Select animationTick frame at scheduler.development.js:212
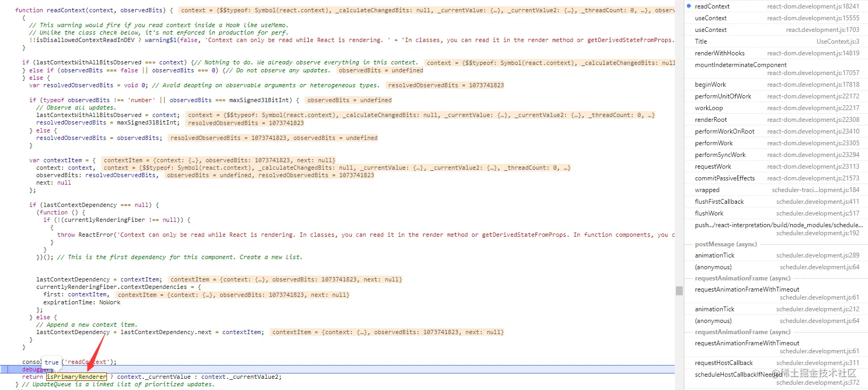Screen dimensions: 868x390 pos(776,309)
